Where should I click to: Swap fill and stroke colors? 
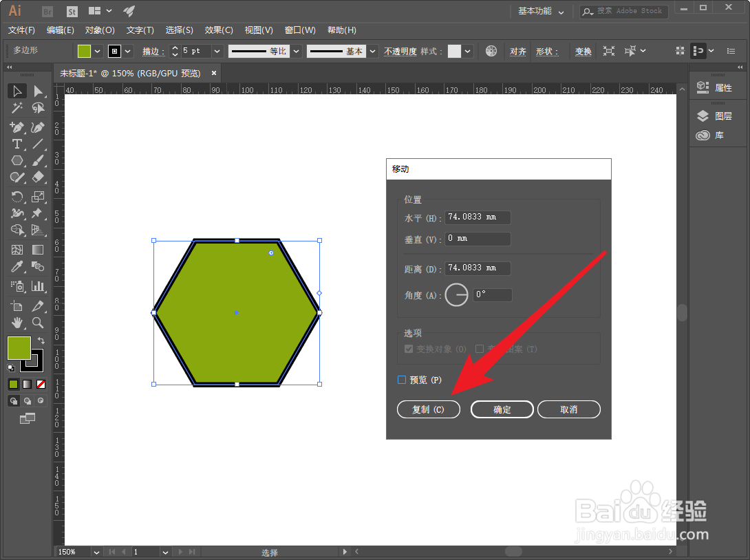click(x=41, y=341)
